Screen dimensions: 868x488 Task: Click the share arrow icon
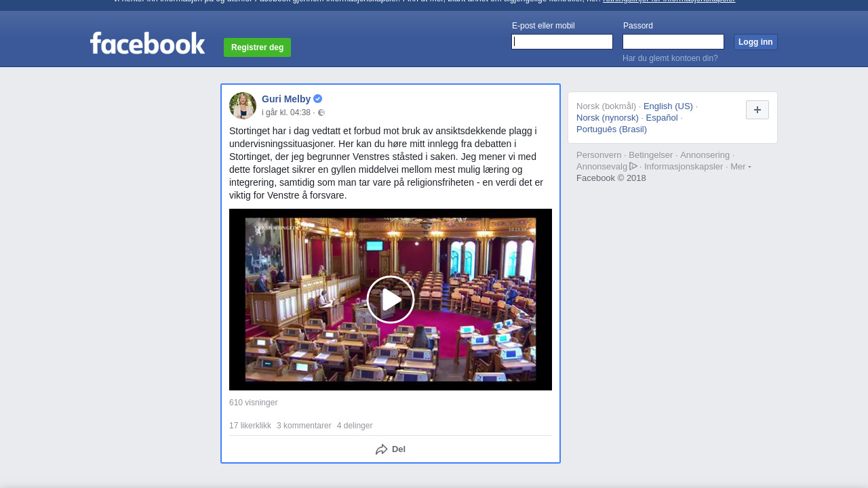click(382, 449)
